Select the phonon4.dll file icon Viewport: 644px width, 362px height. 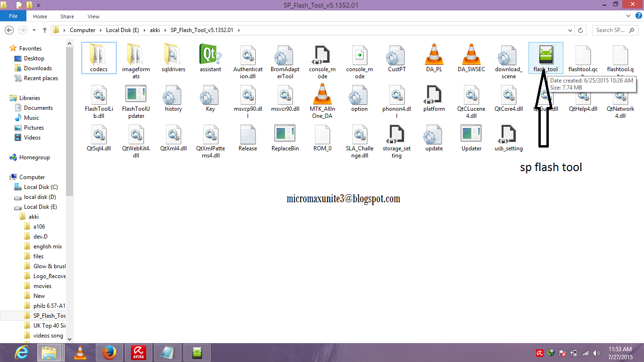(396, 94)
